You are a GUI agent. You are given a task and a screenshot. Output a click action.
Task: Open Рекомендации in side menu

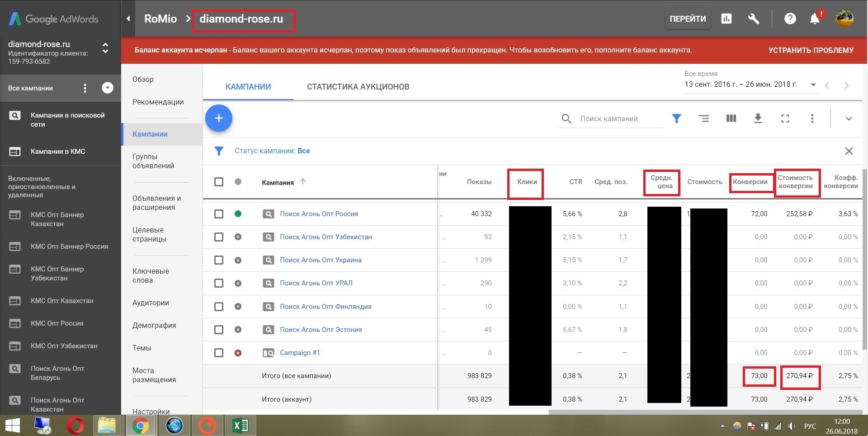pyautogui.click(x=158, y=102)
